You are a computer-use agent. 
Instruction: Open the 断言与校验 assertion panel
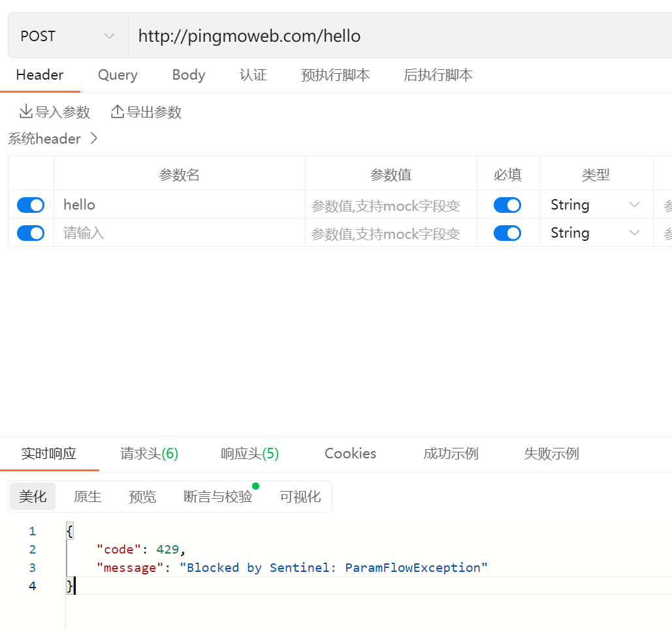(x=217, y=496)
